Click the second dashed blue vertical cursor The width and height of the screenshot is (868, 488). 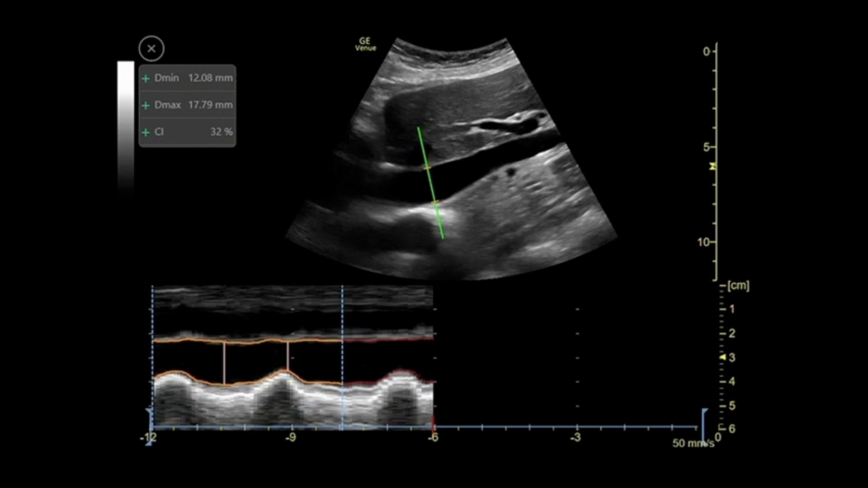click(342, 357)
